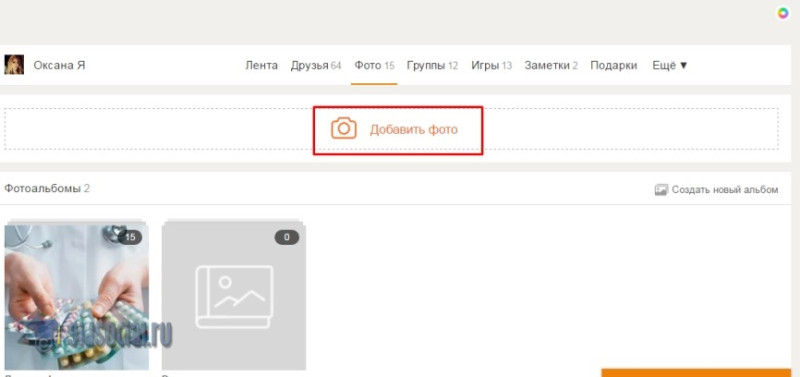Open the Оксана Я profile name link

(59, 65)
